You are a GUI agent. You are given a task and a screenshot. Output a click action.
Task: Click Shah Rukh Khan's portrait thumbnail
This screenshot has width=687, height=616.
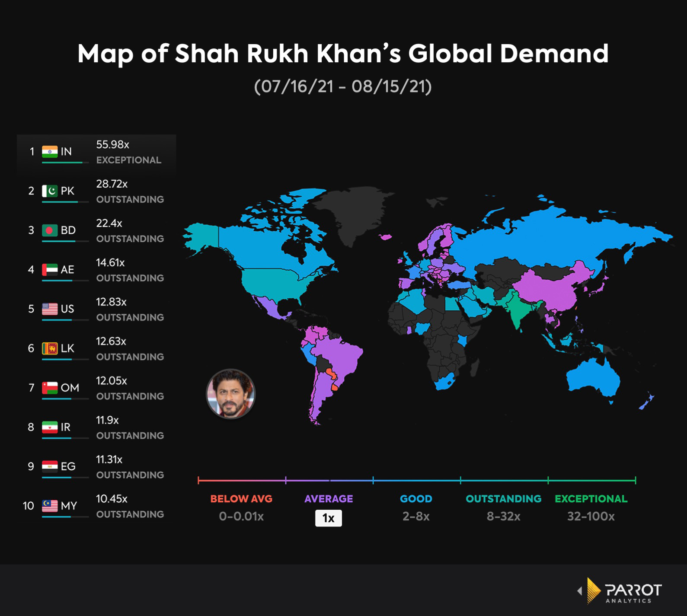pyautogui.click(x=230, y=394)
